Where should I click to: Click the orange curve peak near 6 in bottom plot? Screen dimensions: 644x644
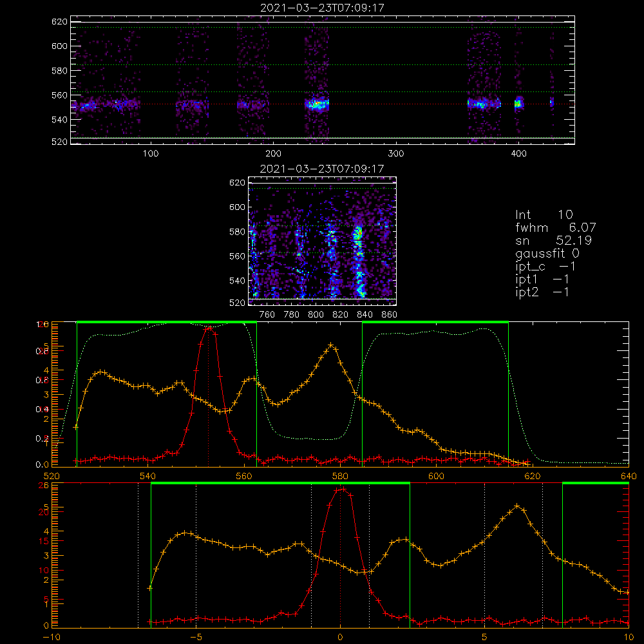point(517,506)
